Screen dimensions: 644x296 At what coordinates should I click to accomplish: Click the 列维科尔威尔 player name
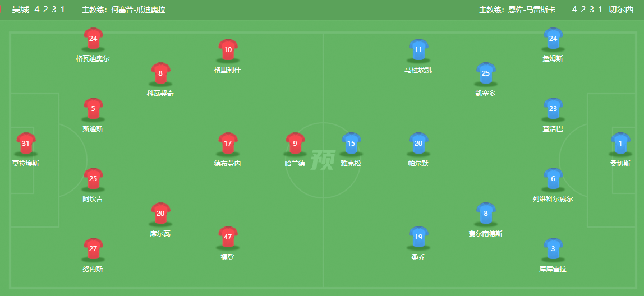coord(553,199)
